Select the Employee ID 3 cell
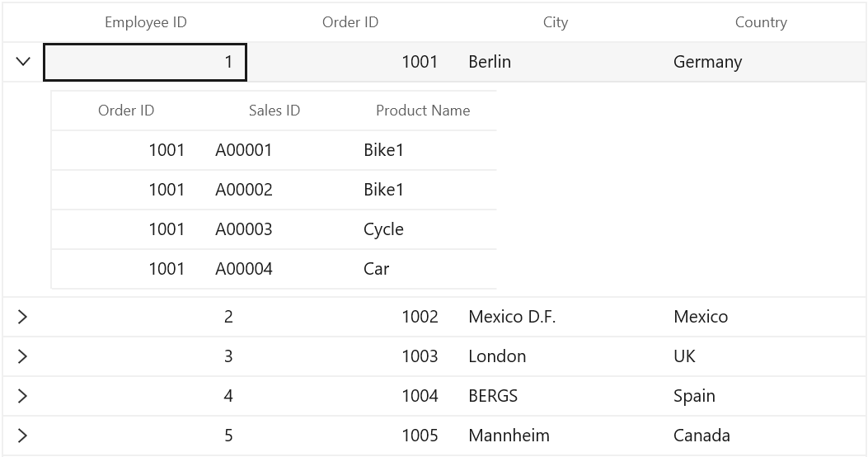 click(146, 356)
